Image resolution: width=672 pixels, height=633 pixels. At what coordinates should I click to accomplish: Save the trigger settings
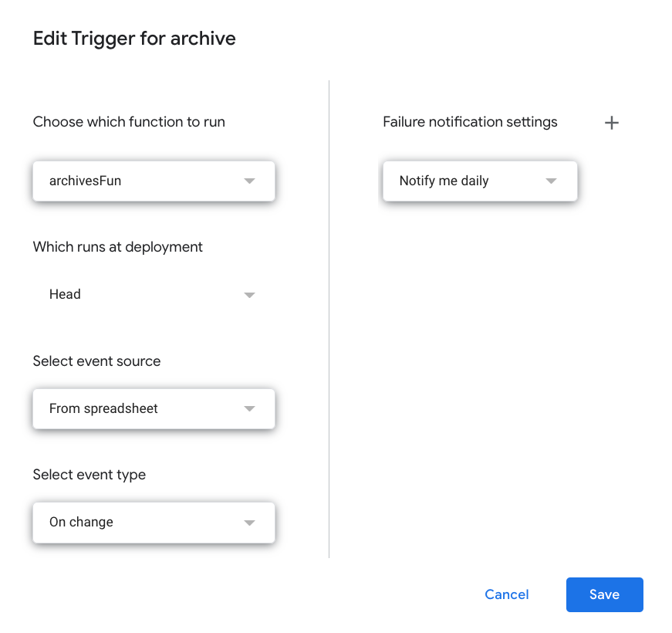point(604,594)
